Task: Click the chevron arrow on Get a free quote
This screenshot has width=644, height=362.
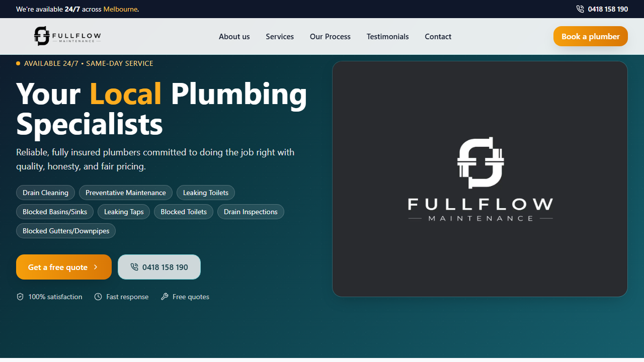Action: [x=96, y=267]
